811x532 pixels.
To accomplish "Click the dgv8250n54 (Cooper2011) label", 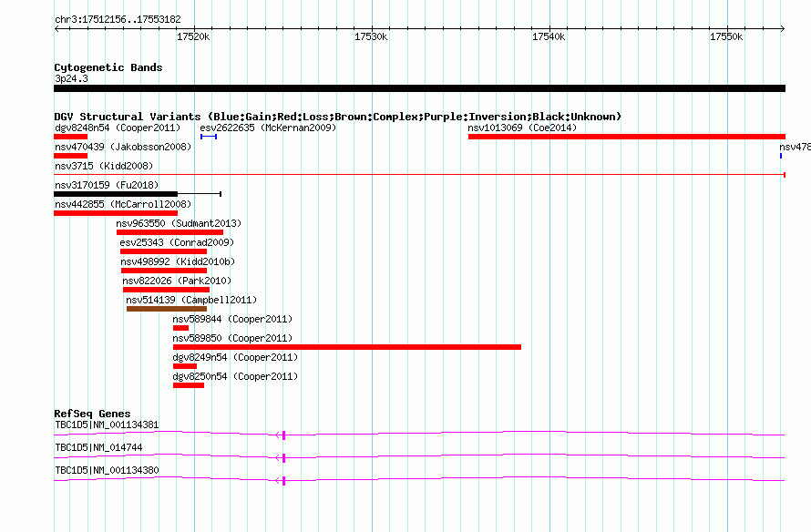I will click(x=235, y=376).
